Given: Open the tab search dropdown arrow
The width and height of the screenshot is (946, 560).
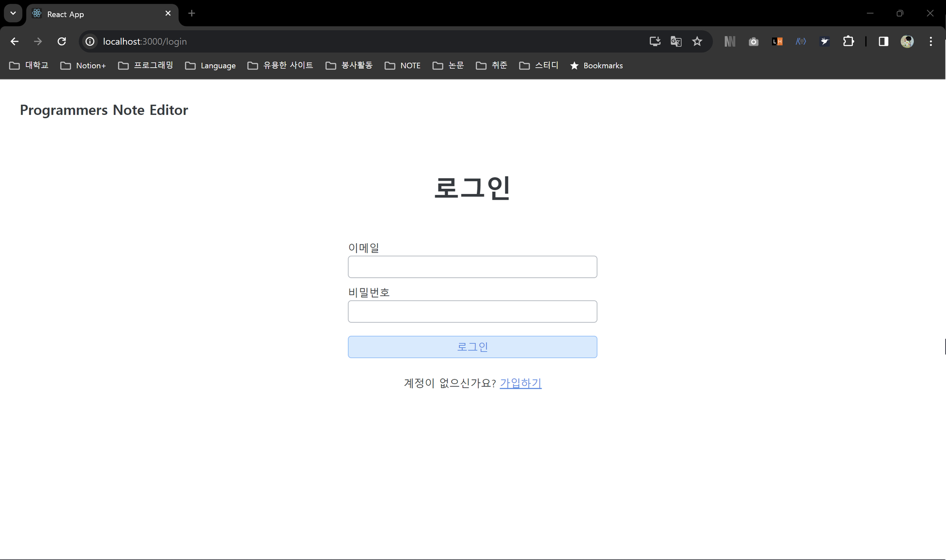Looking at the screenshot, I should [x=13, y=13].
